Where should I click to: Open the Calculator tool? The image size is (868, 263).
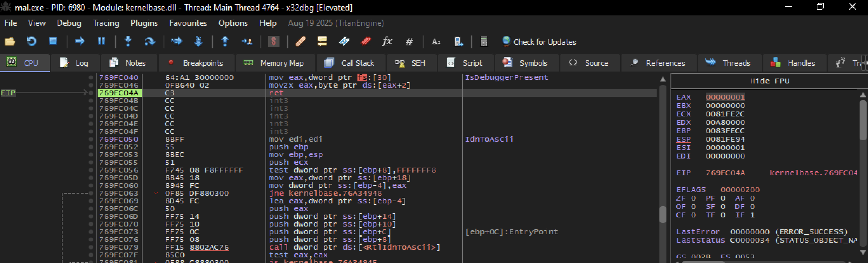[x=484, y=41]
